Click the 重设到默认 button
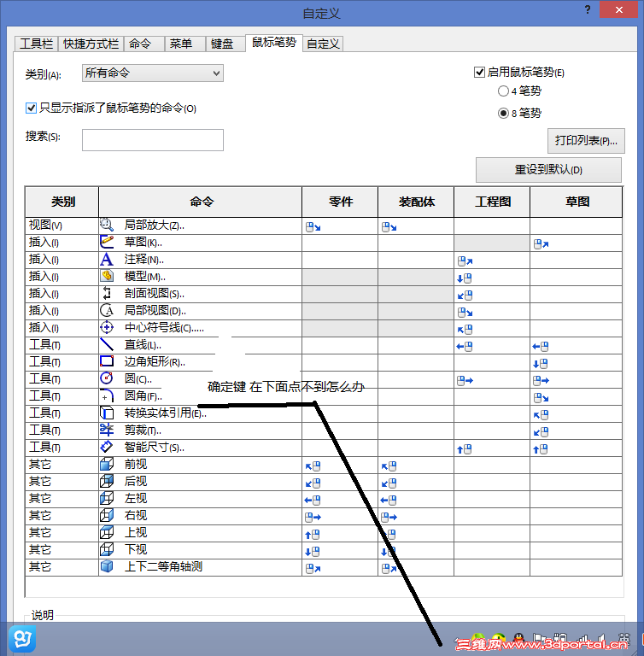The image size is (644, 656). click(548, 169)
